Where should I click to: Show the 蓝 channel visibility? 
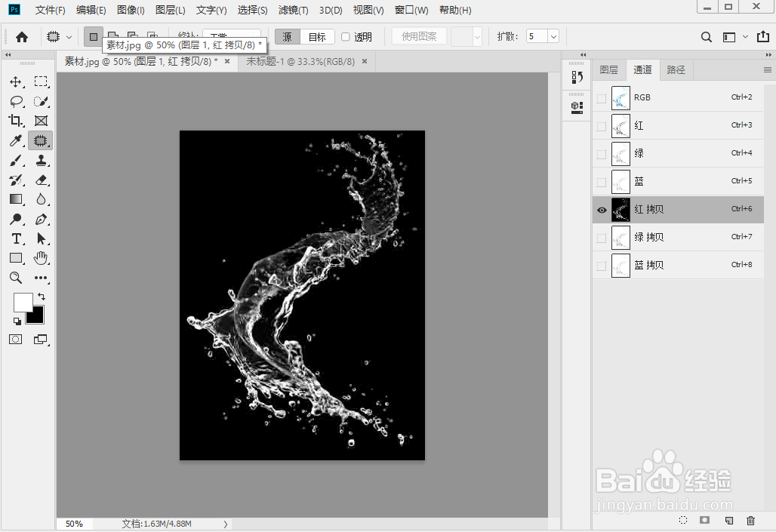click(602, 182)
